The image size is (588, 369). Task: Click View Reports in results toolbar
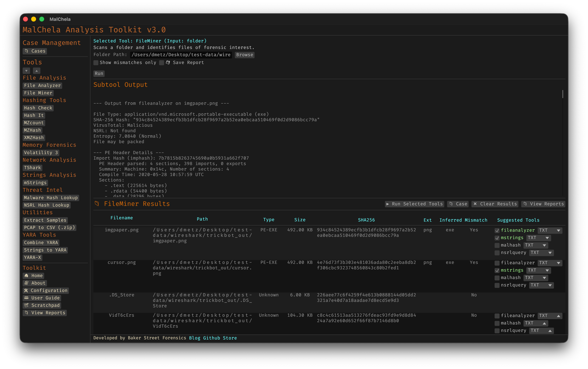[x=543, y=204]
